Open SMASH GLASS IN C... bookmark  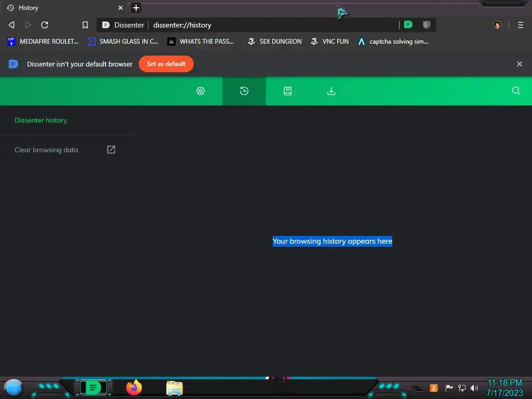pos(123,42)
